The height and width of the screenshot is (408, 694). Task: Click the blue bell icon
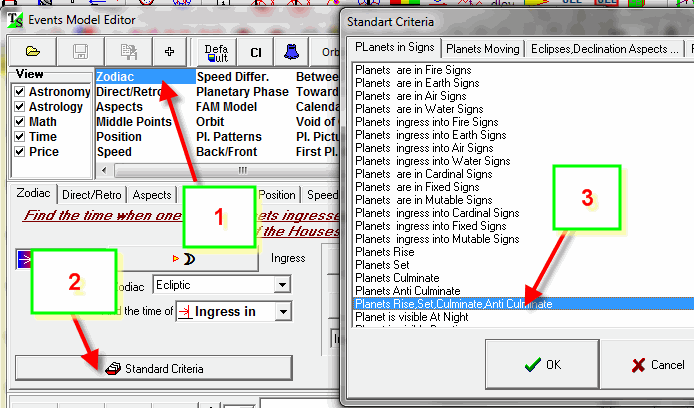[x=291, y=50]
